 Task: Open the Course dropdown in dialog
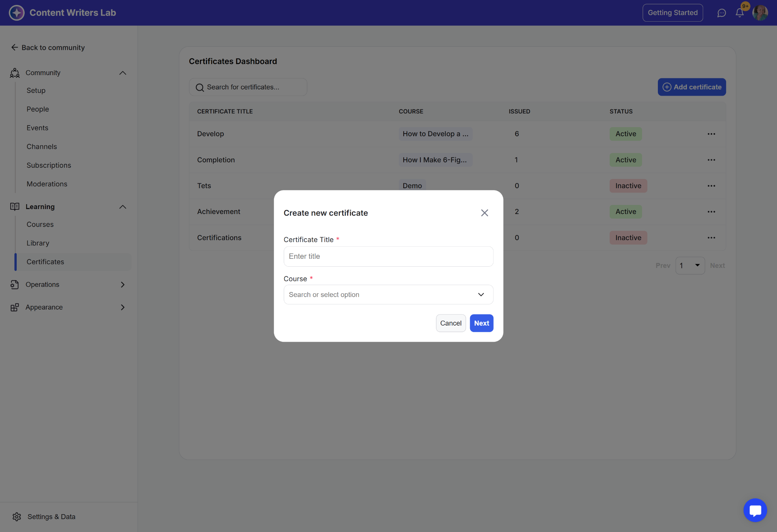(x=388, y=295)
